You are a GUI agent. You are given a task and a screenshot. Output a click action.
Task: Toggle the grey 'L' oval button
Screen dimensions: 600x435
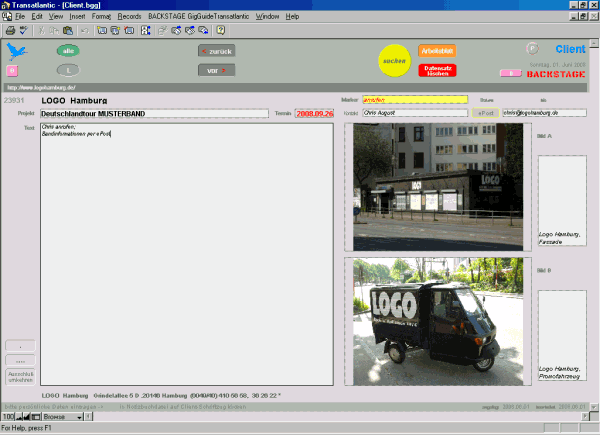(x=68, y=70)
